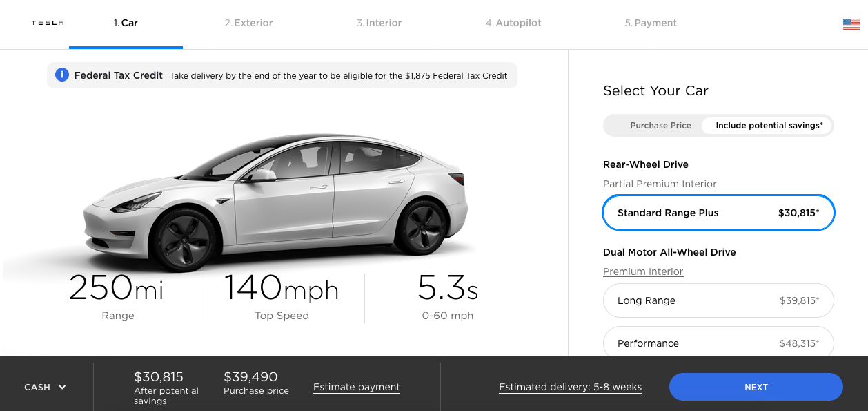
Task: Click the Partial Premium Interior link
Action: tap(659, 184)
